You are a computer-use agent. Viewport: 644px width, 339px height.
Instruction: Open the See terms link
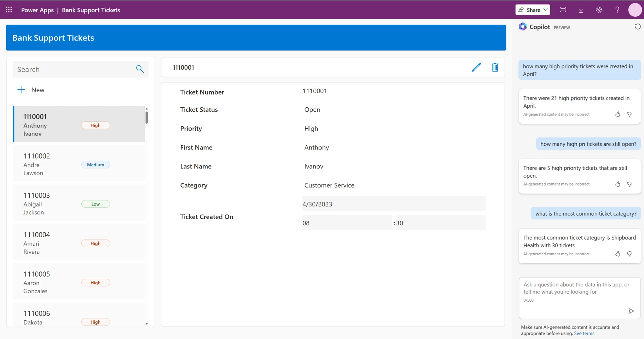click(x=584, y=333)
